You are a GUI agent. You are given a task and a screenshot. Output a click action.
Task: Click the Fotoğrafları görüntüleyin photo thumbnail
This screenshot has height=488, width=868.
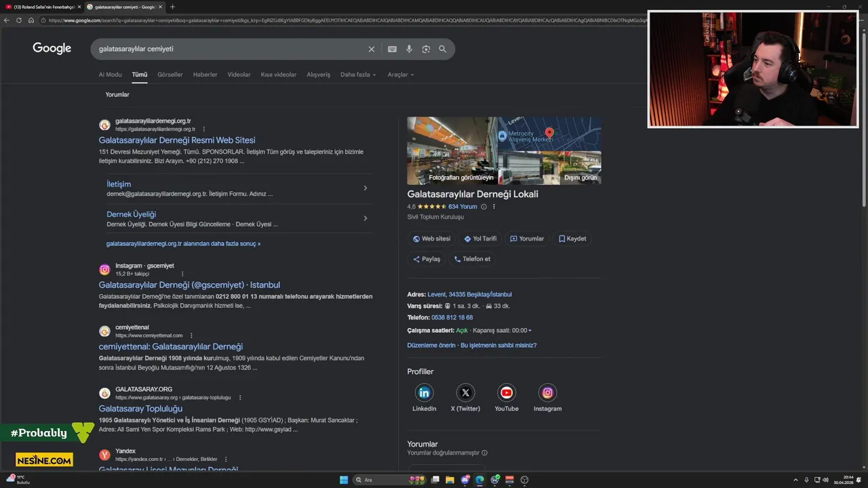(452, 150)
